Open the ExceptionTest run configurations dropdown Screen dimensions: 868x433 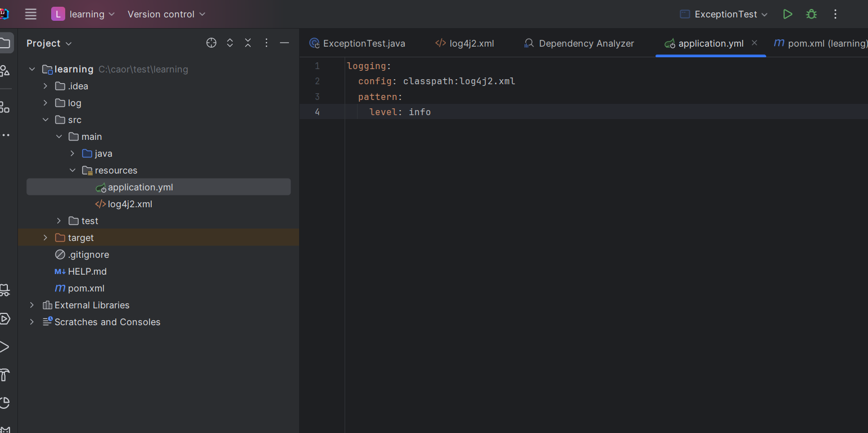point(724,14)
